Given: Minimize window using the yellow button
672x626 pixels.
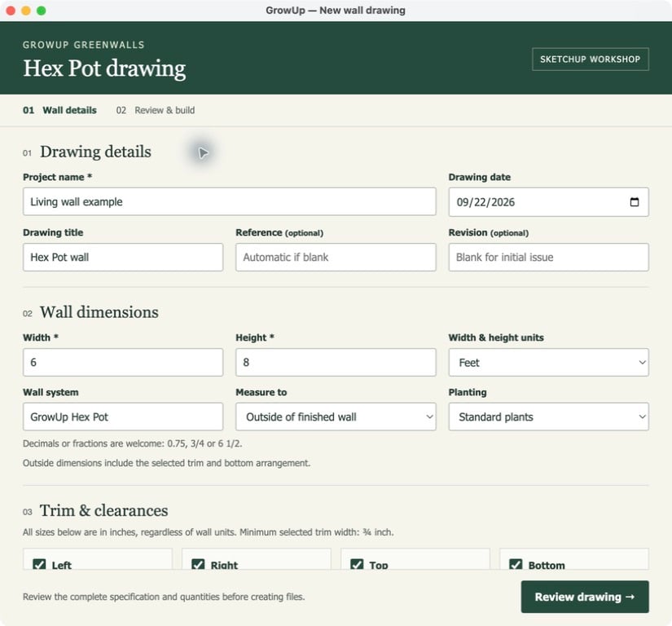Looking at the screenshot, I should 26,11.
